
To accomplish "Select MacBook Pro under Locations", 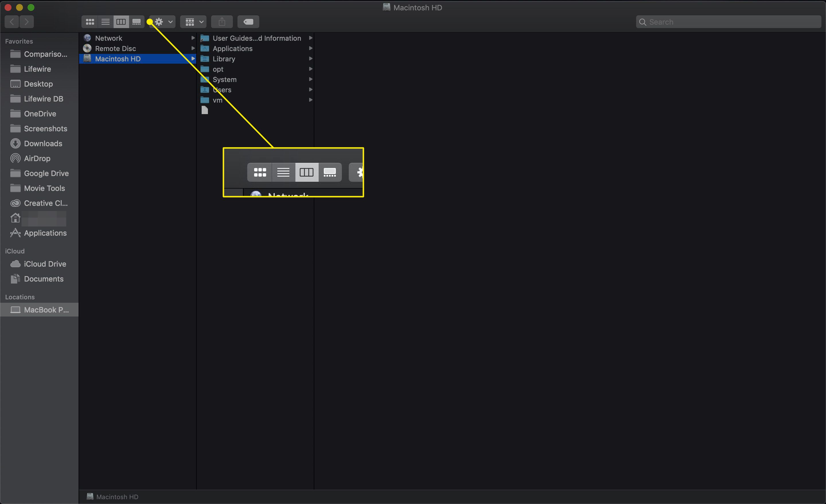I will [x=39, y=310].
